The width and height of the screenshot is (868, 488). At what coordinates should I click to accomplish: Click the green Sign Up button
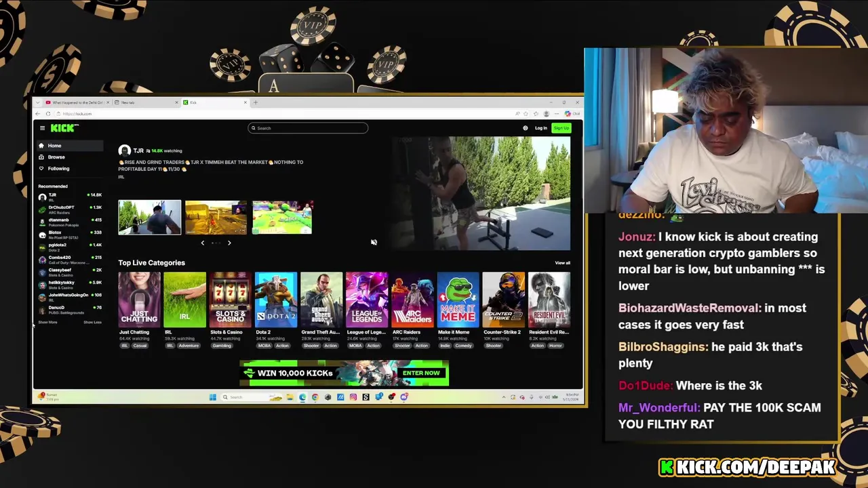point(561,128)
